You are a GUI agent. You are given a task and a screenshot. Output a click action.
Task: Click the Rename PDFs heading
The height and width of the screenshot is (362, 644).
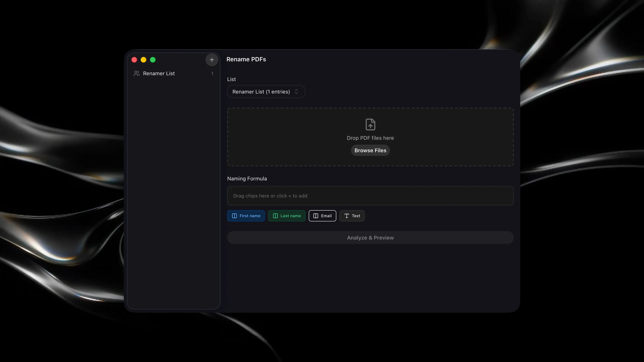tap(246, 60)
